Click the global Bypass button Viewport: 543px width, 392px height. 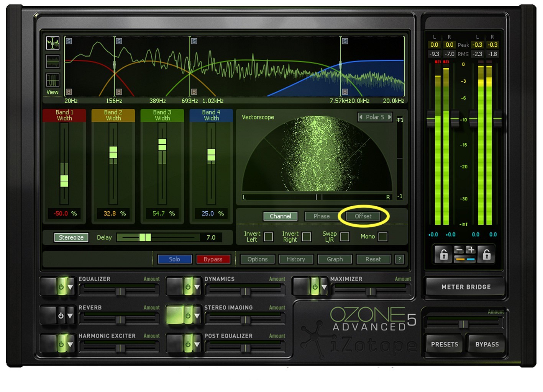point(487,344)
